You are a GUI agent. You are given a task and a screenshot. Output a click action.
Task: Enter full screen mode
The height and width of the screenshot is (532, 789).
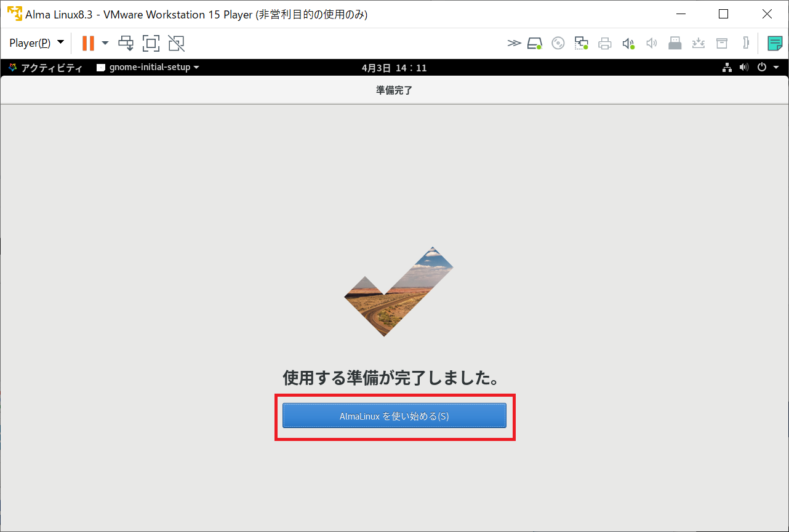(x=151, y=43)
